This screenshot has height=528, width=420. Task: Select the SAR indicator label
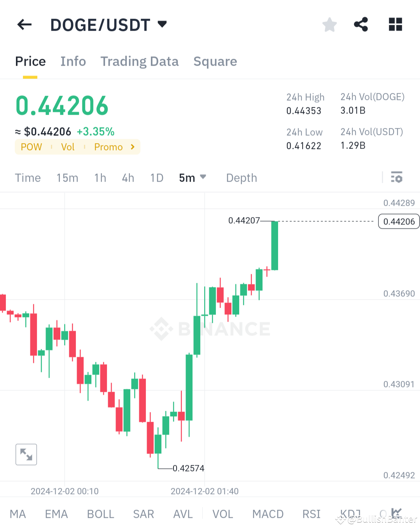pyautogui.click(x=143, y=514)
